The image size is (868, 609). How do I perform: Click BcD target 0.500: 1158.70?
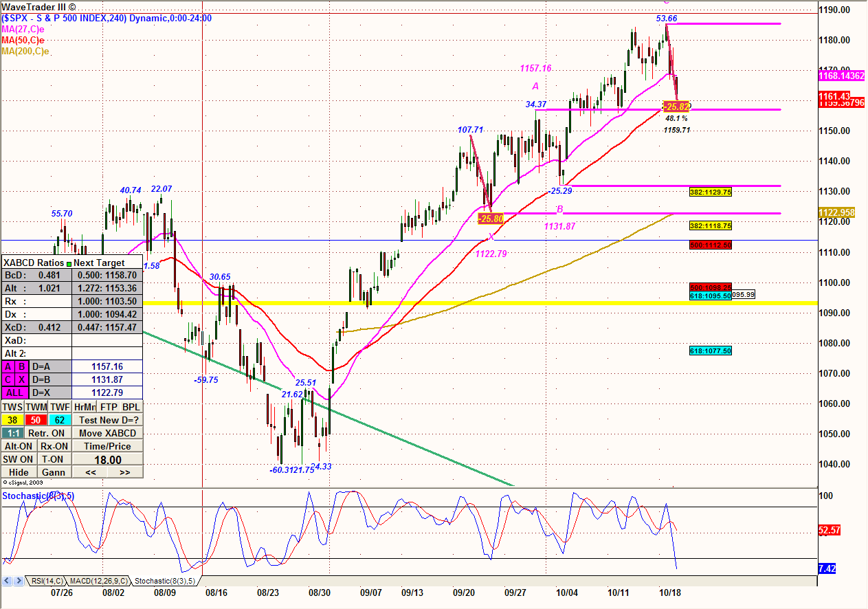tap(107, 275)
